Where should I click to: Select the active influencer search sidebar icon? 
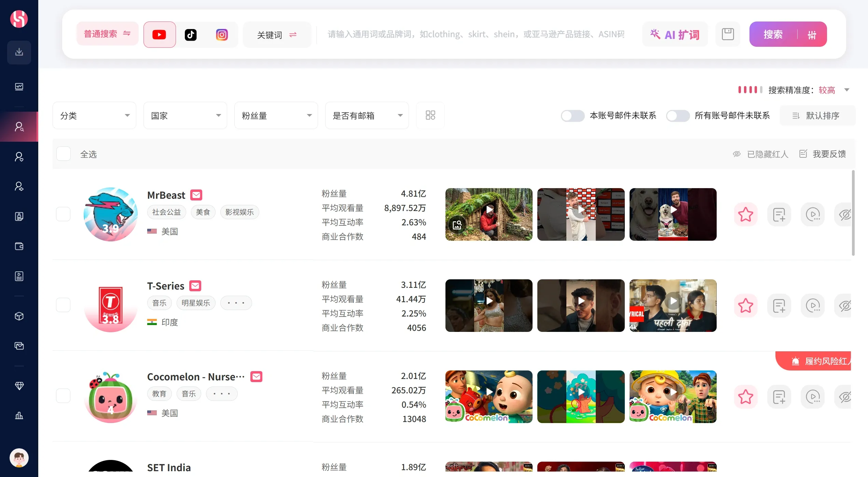(x=19, y=127)
